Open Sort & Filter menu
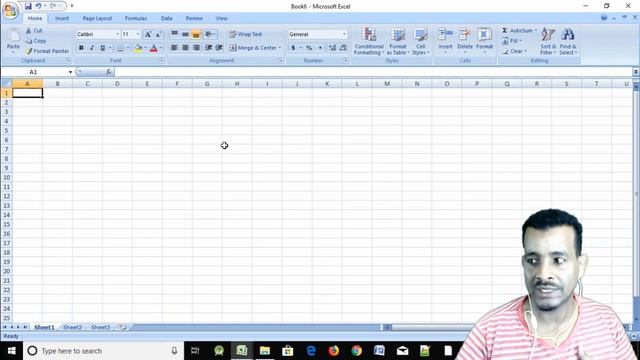This screenshot has width=640, height=360. (548, 41)
